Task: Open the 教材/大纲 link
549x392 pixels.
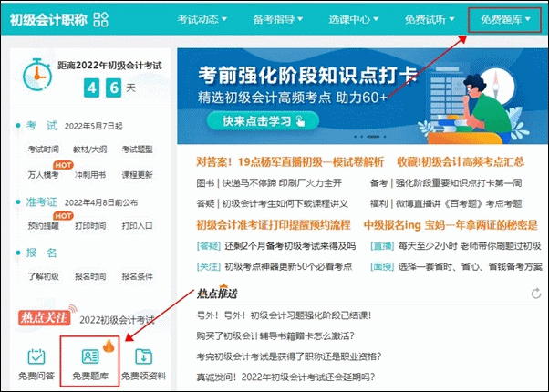Action: [x=90, y=150]
